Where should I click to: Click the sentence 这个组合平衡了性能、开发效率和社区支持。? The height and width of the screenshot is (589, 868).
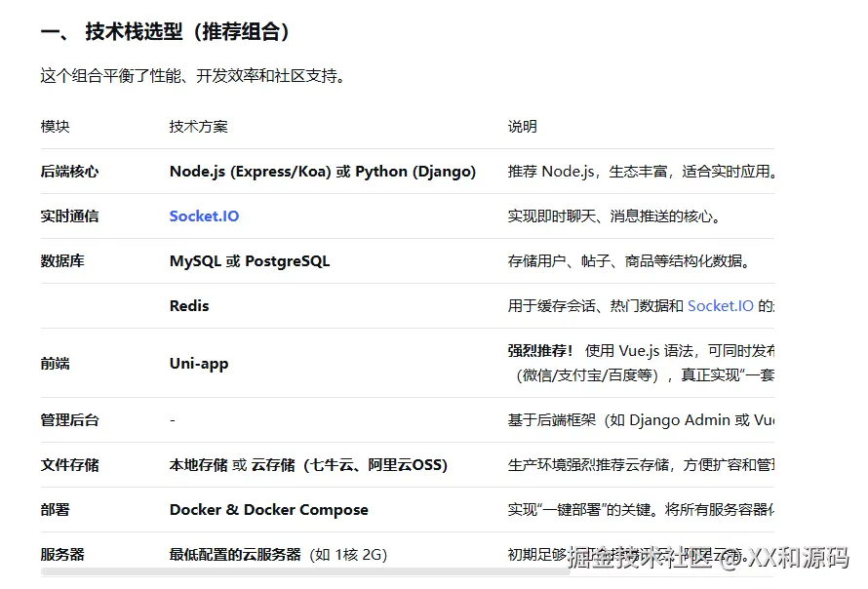[x=194, y=76]
